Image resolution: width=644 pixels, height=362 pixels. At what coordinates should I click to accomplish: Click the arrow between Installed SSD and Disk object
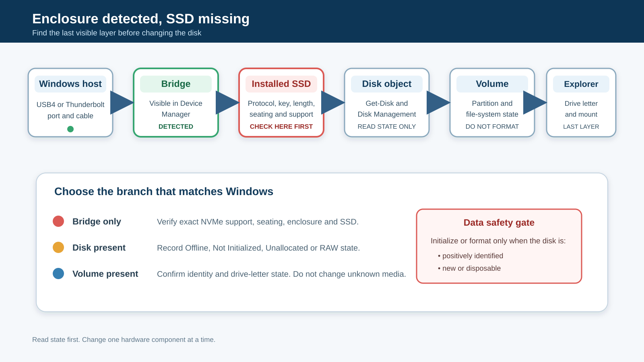click(333, 103)
